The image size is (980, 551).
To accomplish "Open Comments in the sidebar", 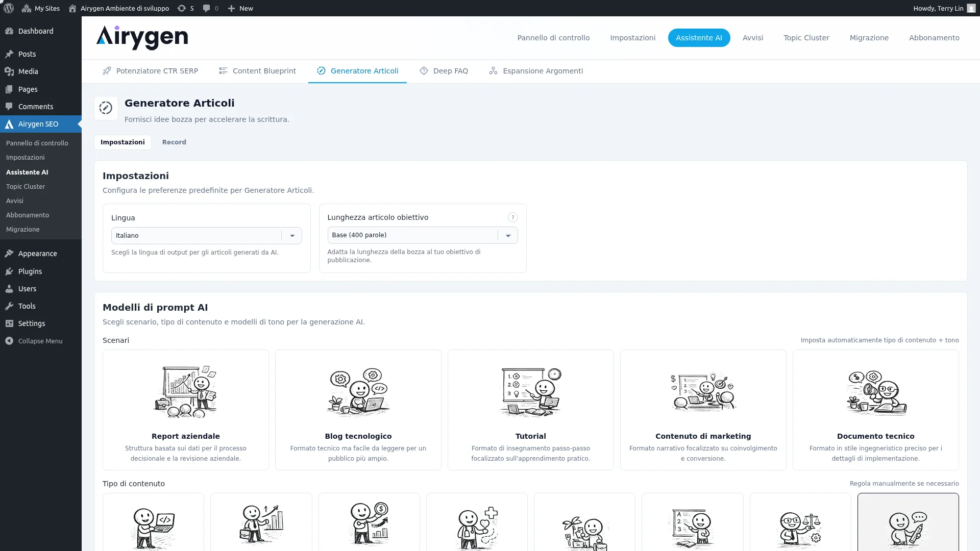I will click(41, 107).
